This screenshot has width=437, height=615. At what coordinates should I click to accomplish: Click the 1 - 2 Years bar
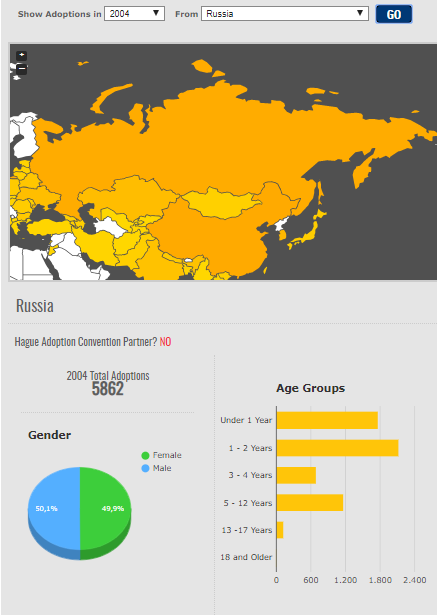click(337, 448)
